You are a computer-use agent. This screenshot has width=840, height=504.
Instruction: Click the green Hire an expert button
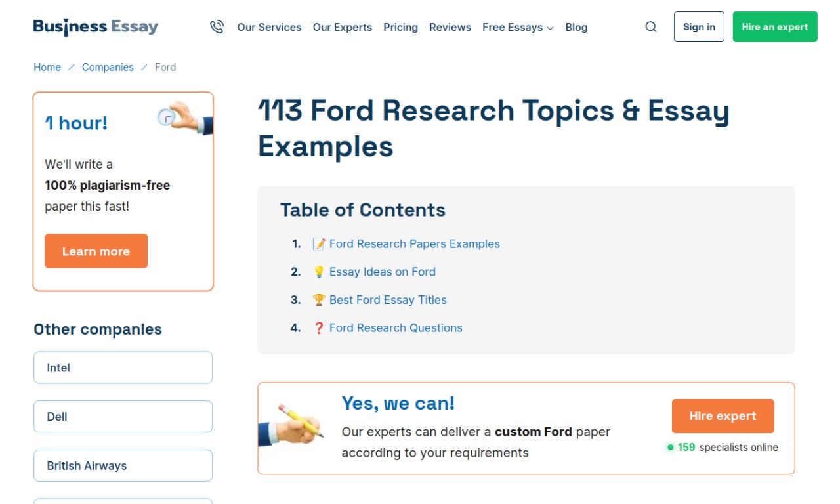click(x=774, y=27)
